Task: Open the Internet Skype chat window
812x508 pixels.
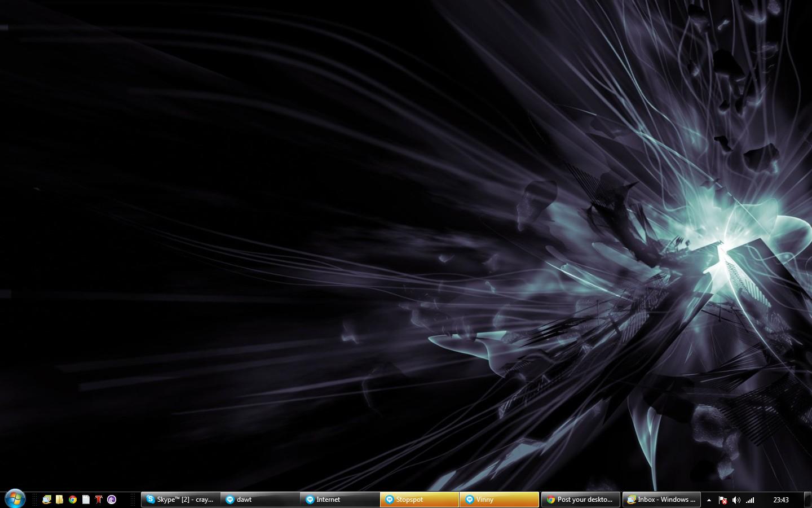Action: click(340, 500)
